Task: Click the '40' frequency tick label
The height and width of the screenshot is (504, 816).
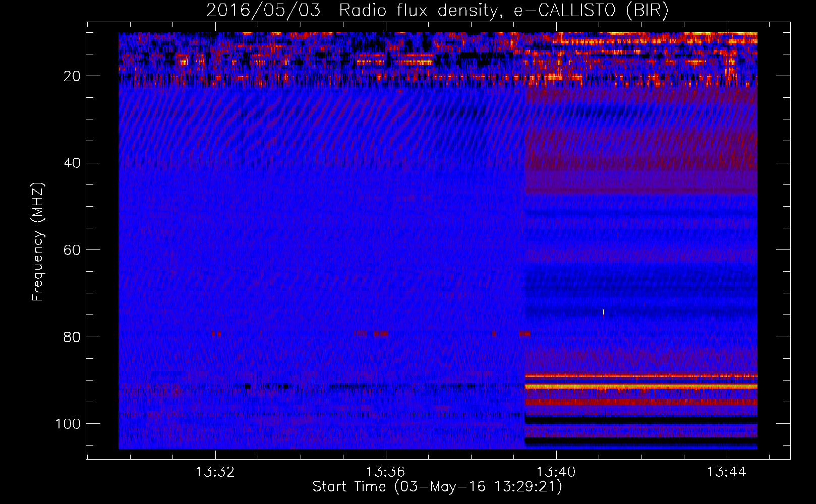Action: click(72, 163)
